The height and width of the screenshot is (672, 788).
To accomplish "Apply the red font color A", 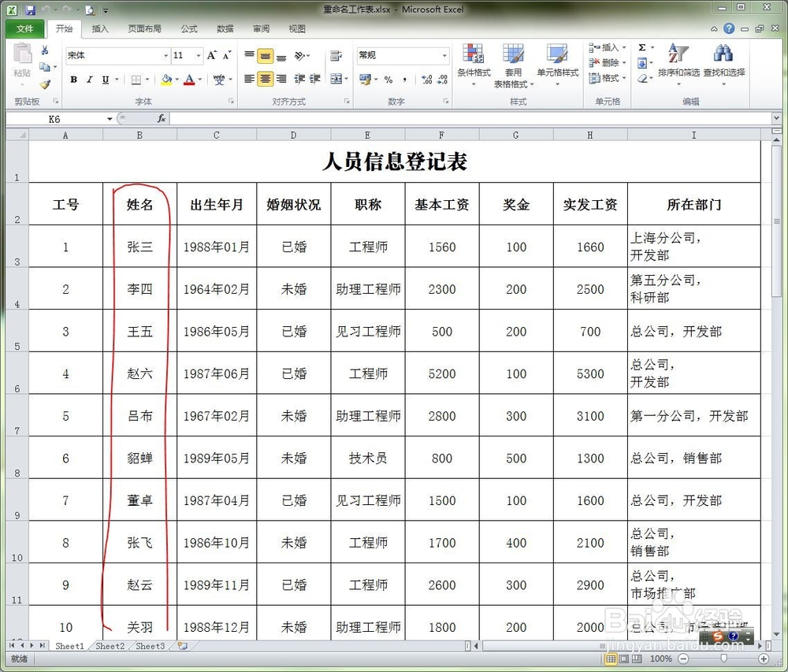I will pos(189,80).
